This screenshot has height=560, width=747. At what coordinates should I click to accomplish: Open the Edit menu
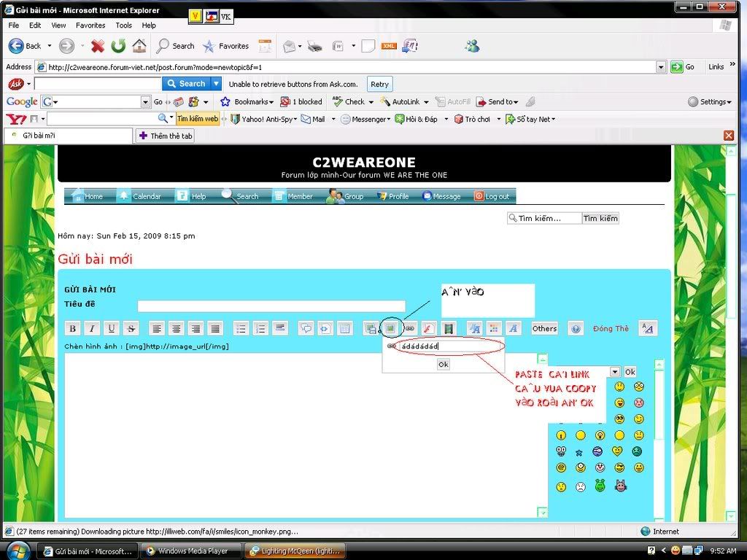35,26
